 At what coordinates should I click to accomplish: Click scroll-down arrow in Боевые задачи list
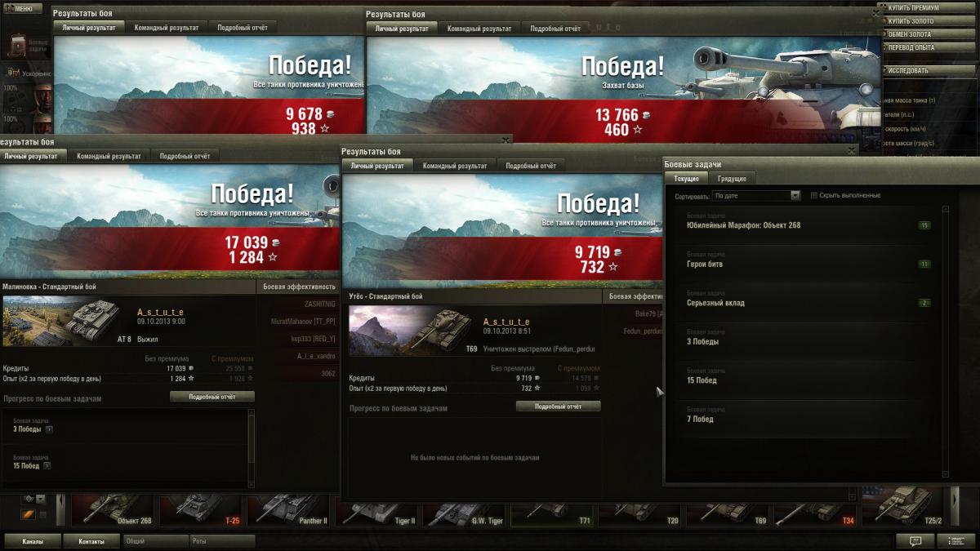(946, 474)
